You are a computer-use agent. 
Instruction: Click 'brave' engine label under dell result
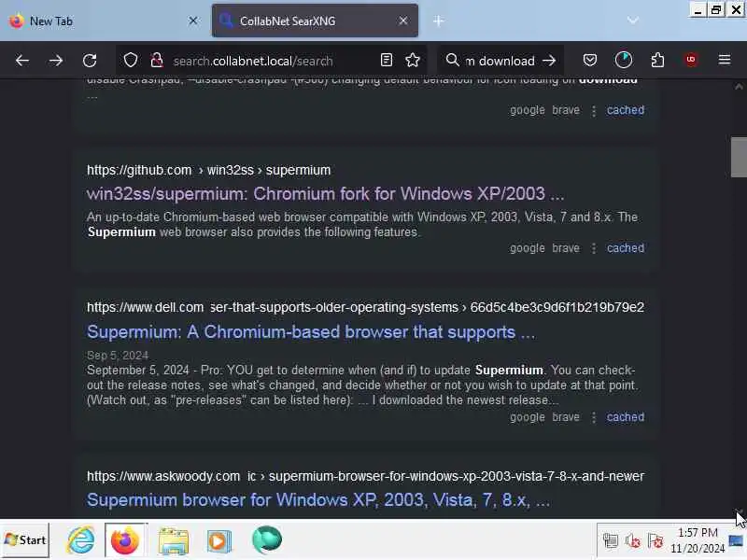coord(566,417)
